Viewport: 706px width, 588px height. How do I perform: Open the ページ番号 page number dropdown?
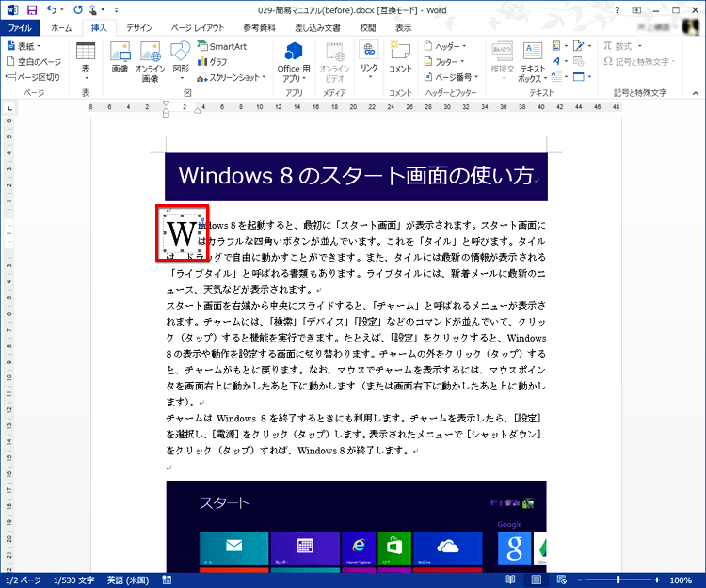451,77
